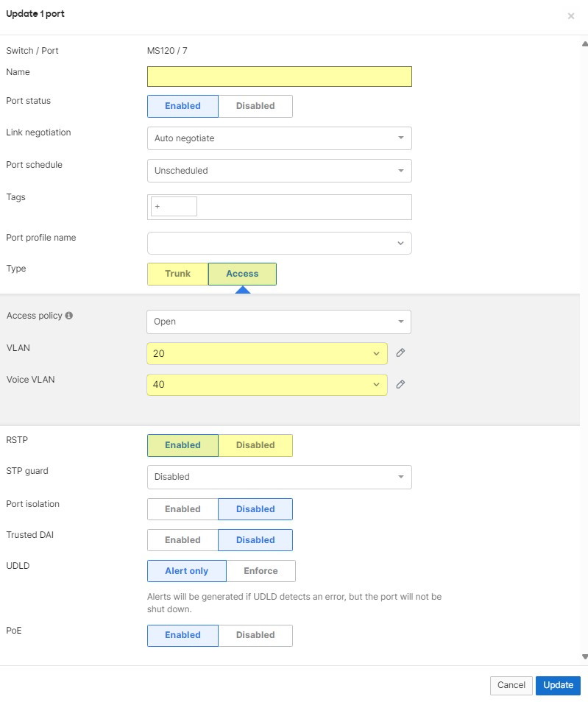Viewport: 588px width, 702px height.
Task: Disable RSTP on the port
Action: click(255, 445)
